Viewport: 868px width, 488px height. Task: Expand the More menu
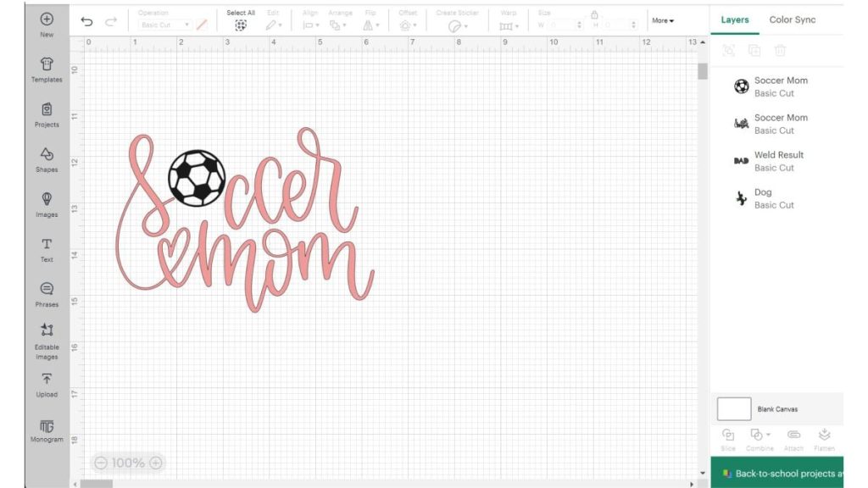(x=663, y=20)
